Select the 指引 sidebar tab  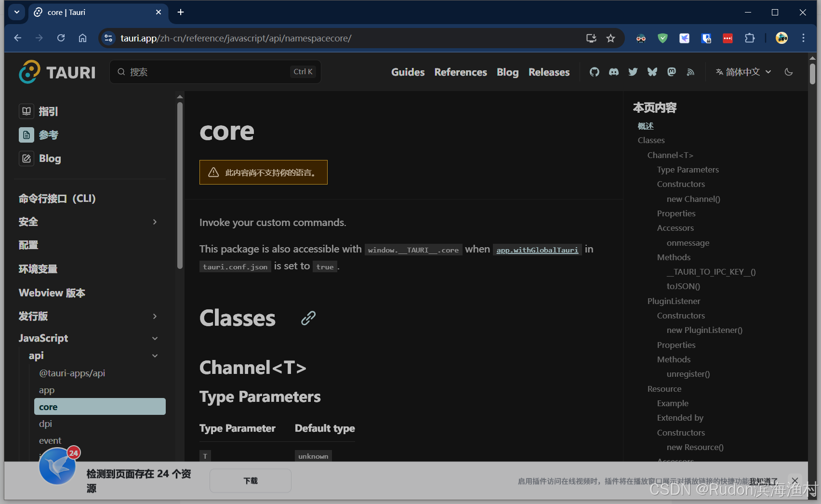39,111
